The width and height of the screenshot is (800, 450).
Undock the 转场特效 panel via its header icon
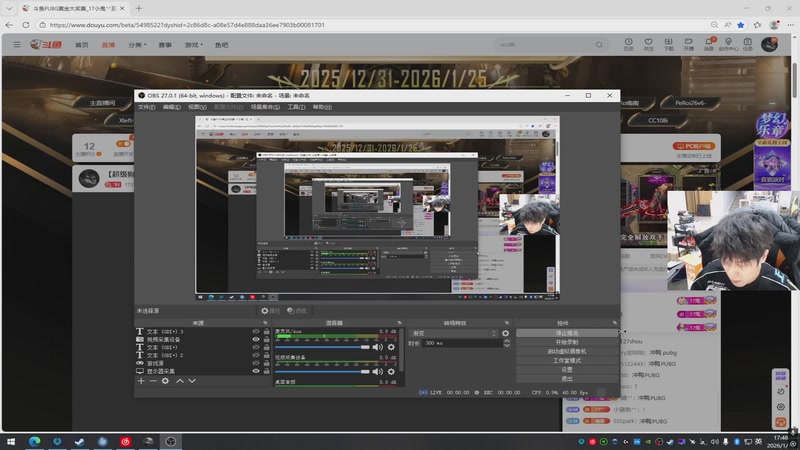click(507, 323)
